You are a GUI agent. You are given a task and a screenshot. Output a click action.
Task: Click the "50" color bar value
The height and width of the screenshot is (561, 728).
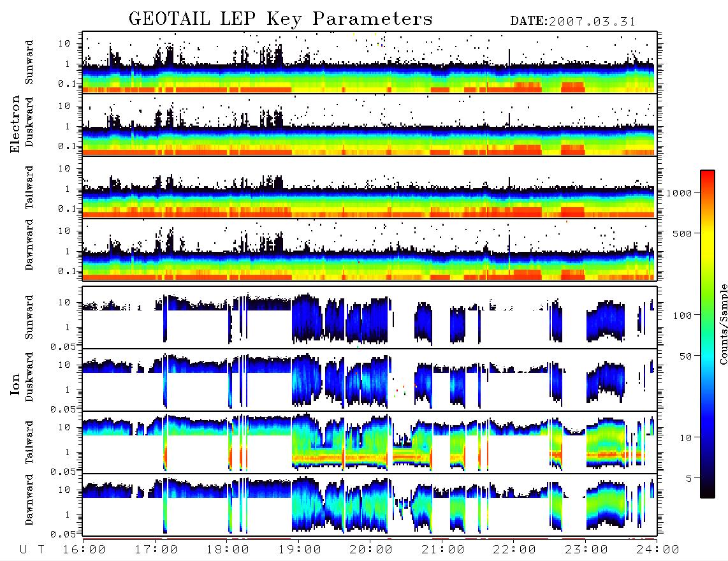(685, 356)
